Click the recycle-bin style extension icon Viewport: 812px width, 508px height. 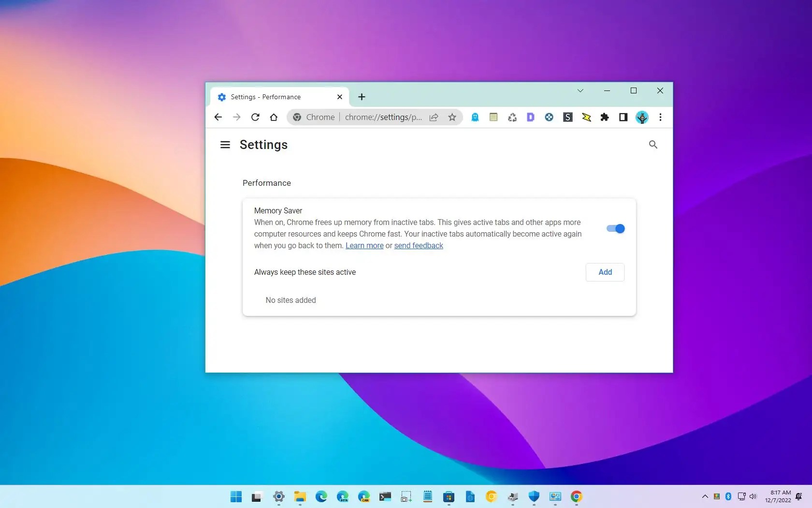[512, 117]
